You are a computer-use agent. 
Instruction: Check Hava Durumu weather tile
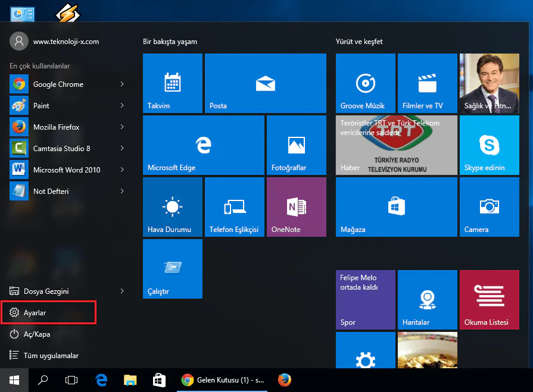click(172, 206)
